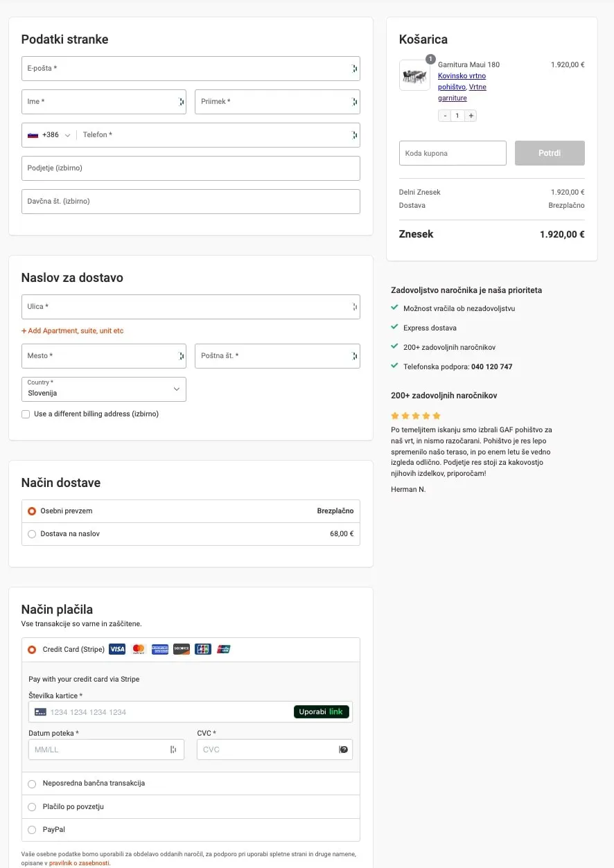The image size is (614, 868).
Task: Open the Country dropdown showing Slovenija
Action: click(104, 389)
